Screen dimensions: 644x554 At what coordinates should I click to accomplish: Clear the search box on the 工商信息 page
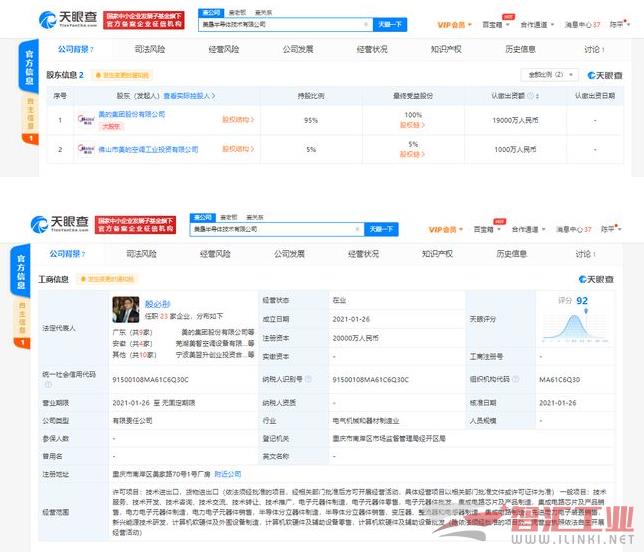click(357, 229)
